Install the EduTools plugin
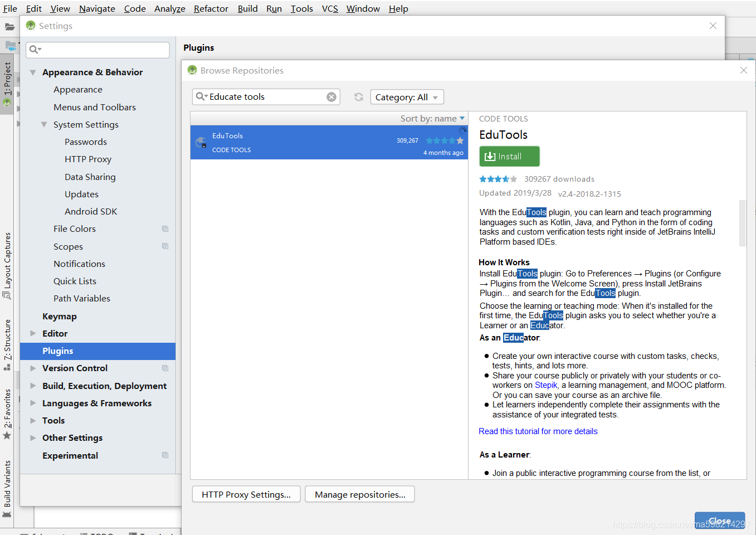Image resolution: width=756 pixels, height=535 pixels. coord(509,156)
